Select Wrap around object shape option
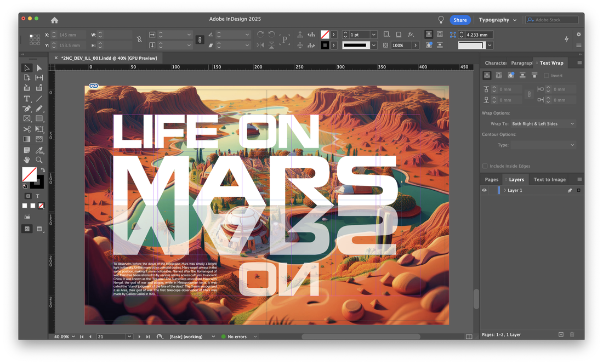603x364 pixels. click(511, 75)
